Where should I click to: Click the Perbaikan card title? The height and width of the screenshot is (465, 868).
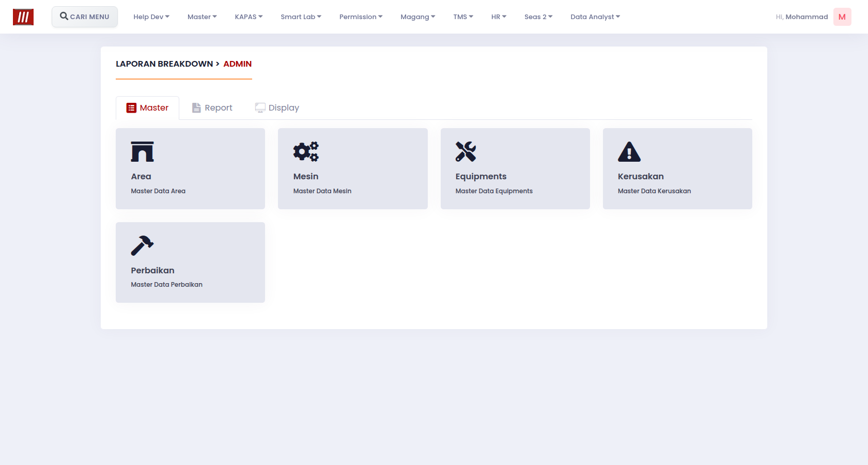(152, 270)
